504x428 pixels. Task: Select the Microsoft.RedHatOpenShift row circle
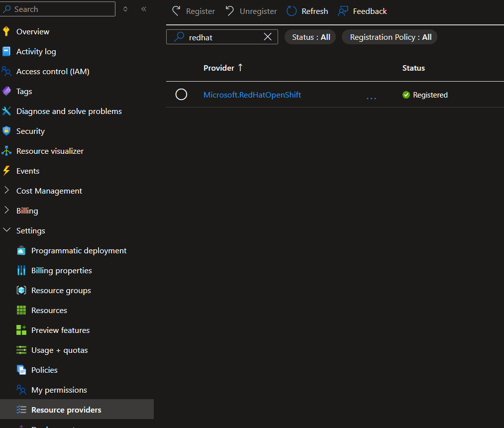[181, 94]
